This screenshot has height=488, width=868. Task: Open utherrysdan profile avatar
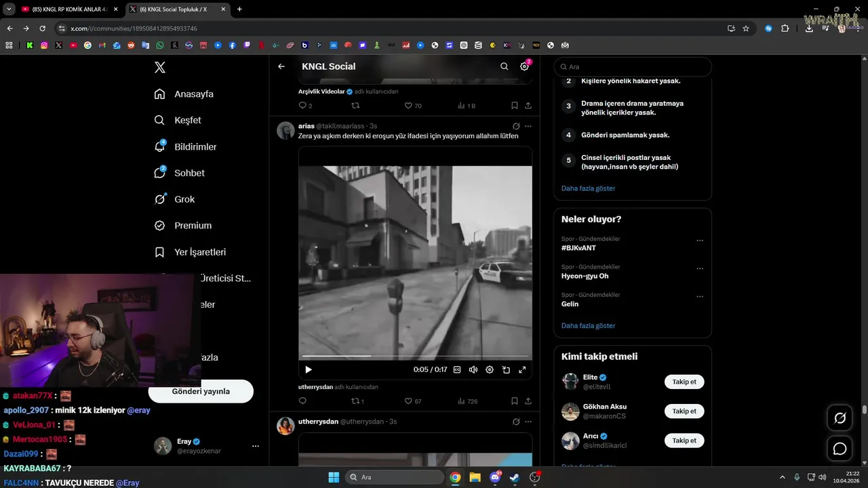(285, 426)
